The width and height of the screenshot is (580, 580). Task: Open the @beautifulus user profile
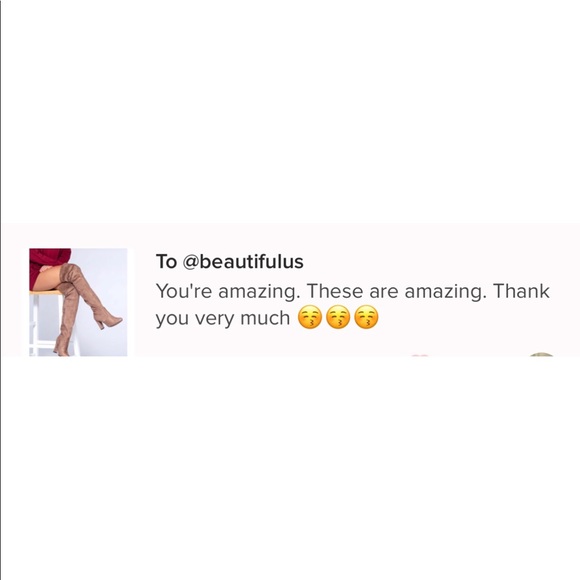[x=243, y=262]
